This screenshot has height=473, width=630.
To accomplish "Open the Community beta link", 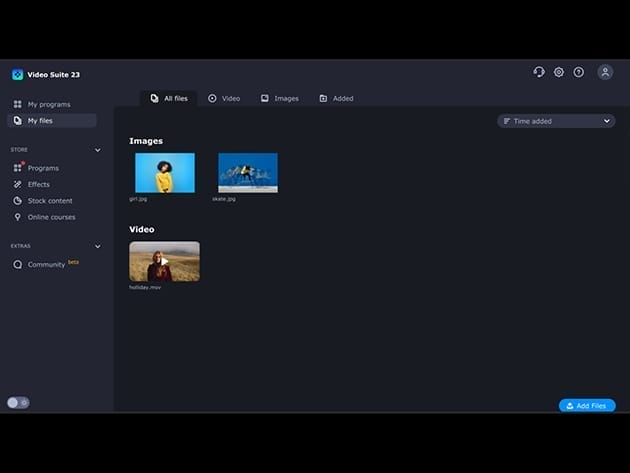I will coord(46,265).
